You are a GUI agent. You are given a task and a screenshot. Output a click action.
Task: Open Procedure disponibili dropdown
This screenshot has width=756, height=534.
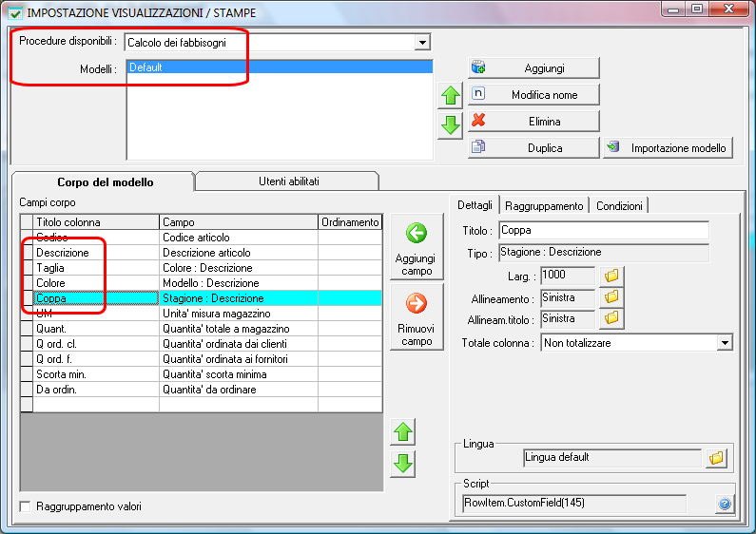(422, 43)
